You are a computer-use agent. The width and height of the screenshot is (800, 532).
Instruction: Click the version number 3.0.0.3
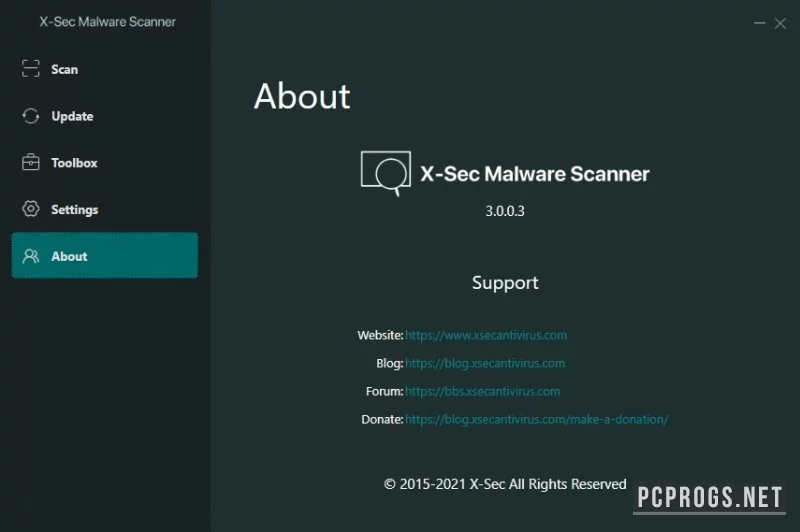point(505,211)
